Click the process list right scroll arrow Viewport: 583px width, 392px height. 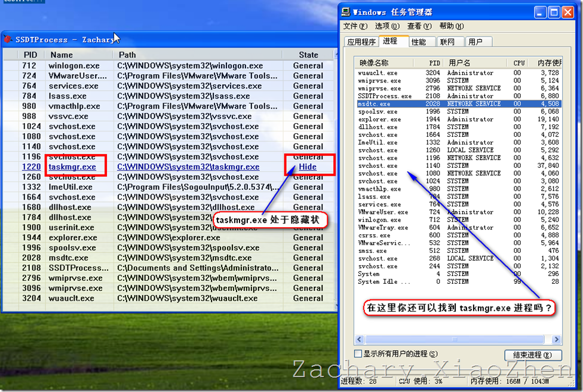[557, 339]
